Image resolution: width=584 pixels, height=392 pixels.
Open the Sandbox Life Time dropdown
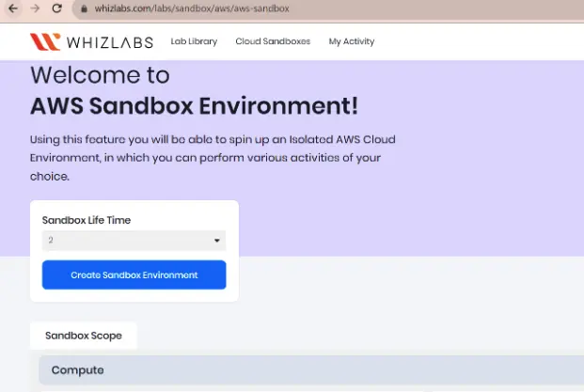(134, 241)
